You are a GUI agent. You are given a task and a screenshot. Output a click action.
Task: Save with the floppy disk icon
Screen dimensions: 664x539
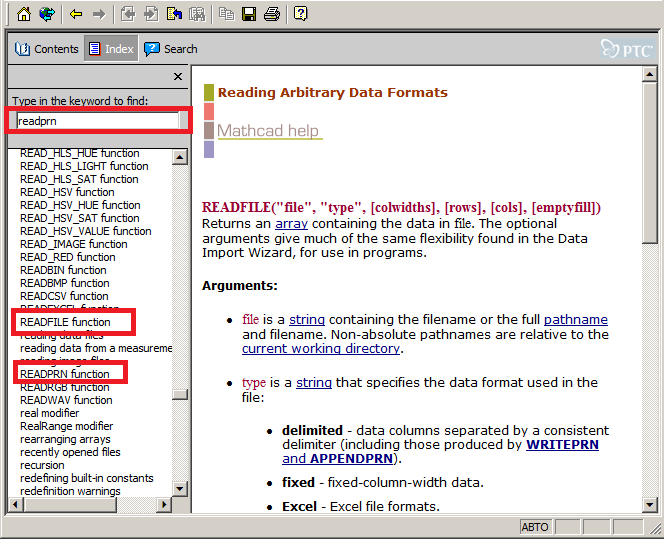pos(249,14)
